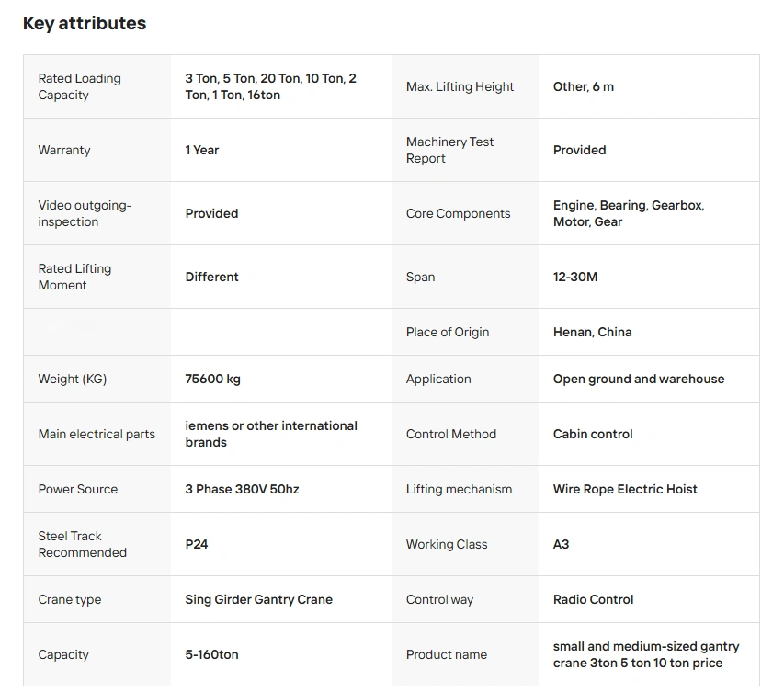
Task: Click the Span value 12-30M
Action: coord(575,277)
